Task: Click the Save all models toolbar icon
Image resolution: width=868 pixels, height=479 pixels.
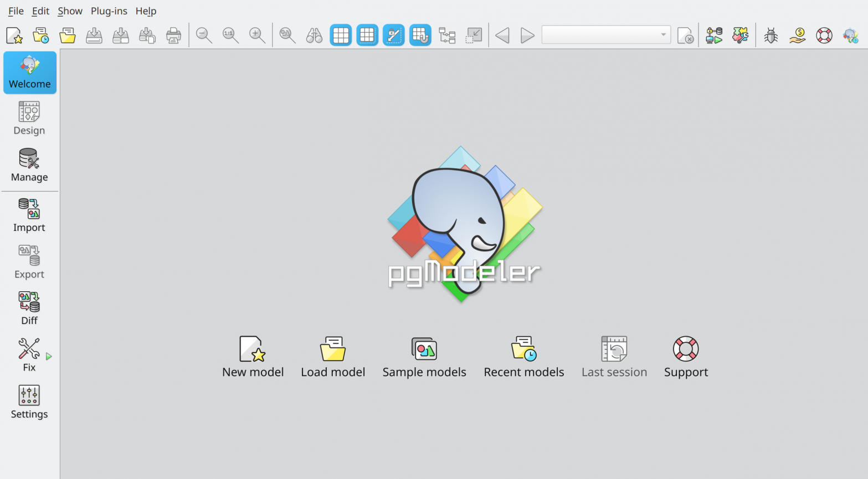Action: pyautogui.click(x=121, y=35)
